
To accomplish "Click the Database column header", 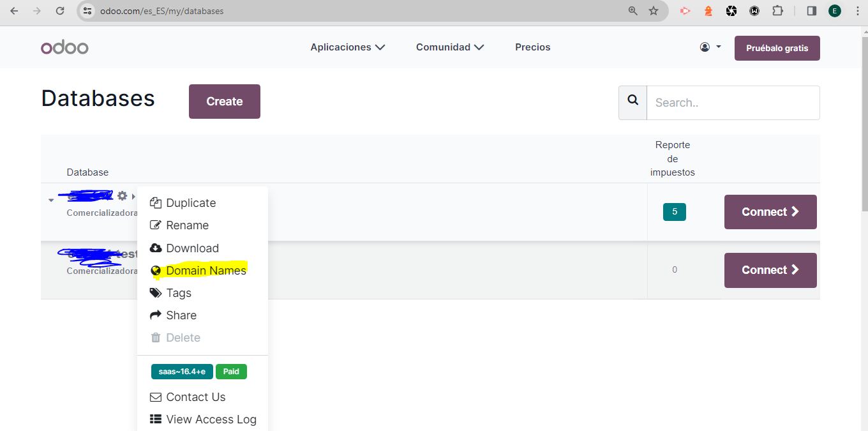I will (x=87, y=172).
